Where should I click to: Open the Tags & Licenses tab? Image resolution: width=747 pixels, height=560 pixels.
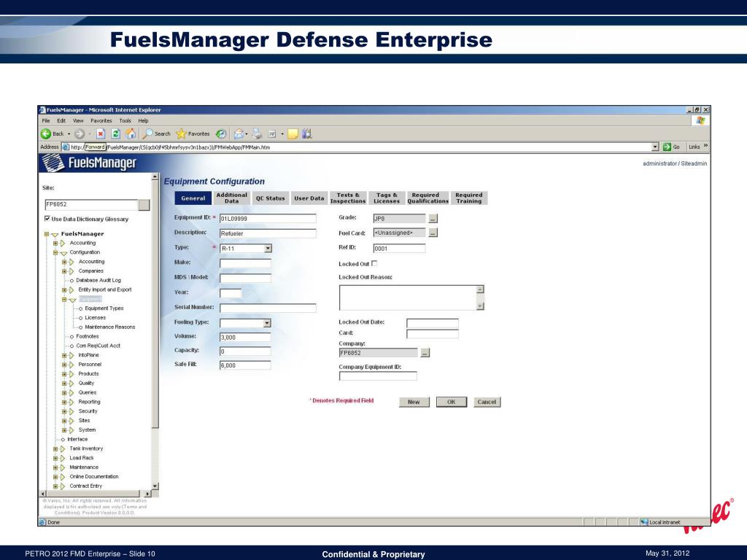(x=387, y=198)
